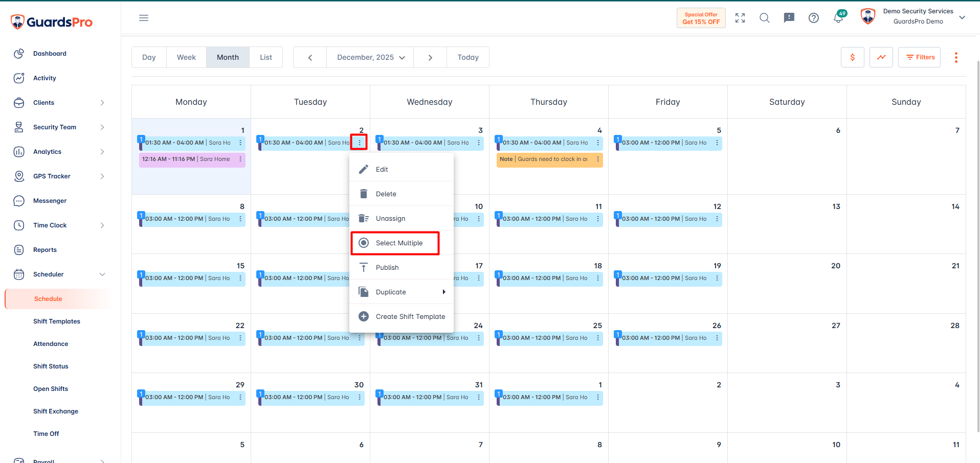Open Attendance link in sidebar

(x=51, y=344)
